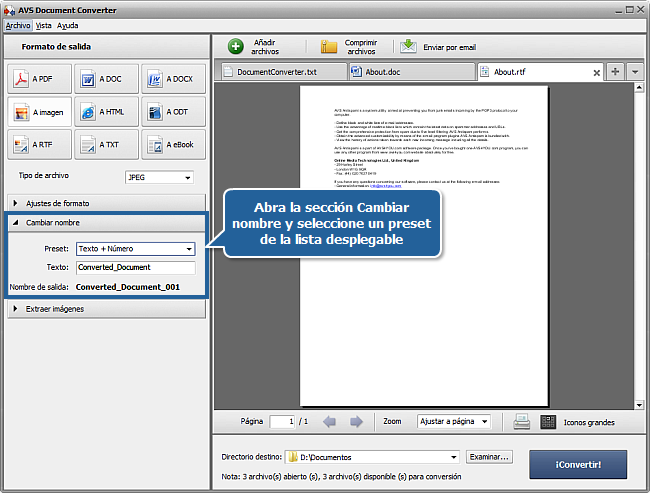650x493 pixels.
Task: Click the Enviar por email icon
Action: pos(409,46)
